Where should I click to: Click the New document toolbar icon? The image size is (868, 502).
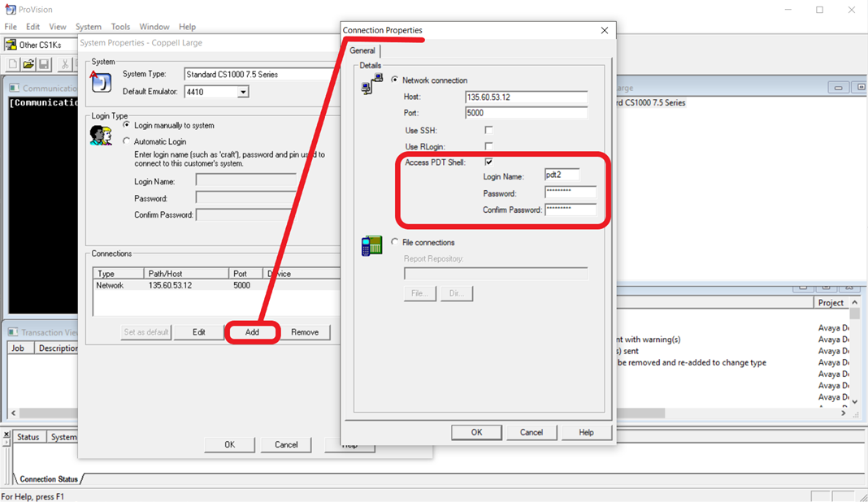(x=13, y=64)
